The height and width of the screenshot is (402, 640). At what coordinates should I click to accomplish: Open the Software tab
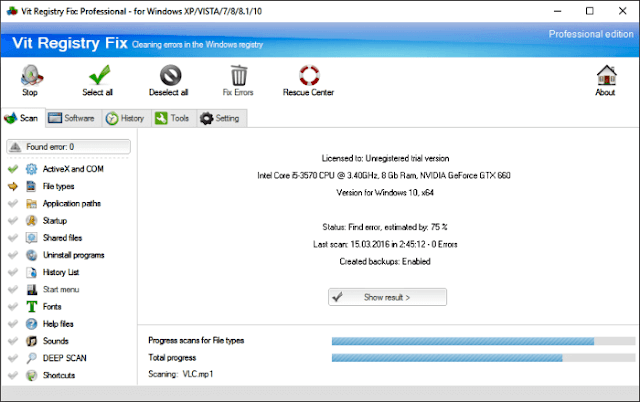pos(72,118)
